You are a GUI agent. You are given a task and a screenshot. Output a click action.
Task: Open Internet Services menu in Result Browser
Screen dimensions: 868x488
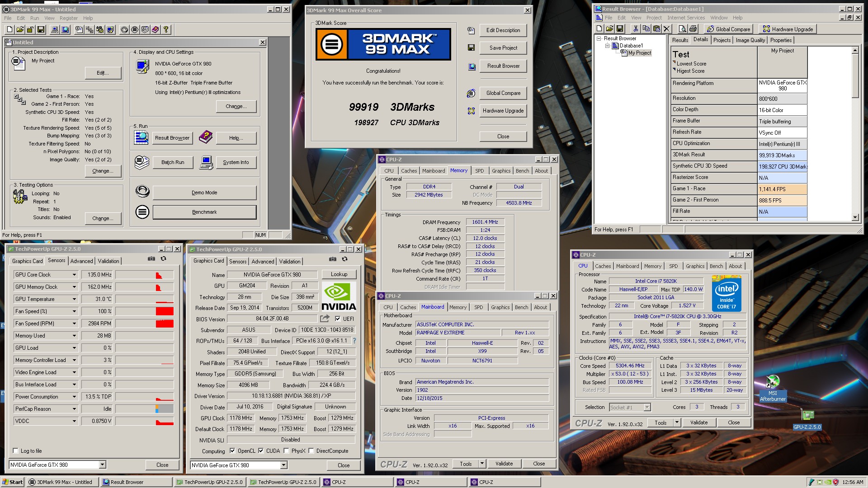[x=686, y=18]
